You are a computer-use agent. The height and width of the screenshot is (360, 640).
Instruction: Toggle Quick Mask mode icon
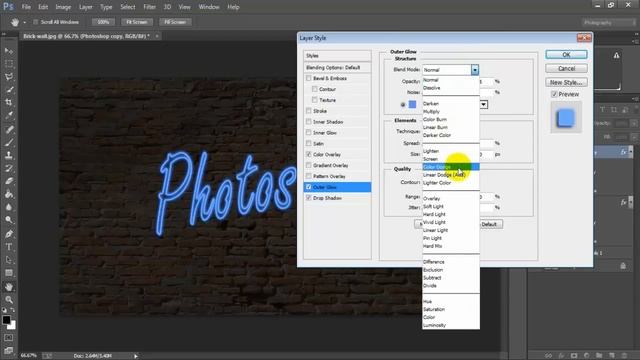pos(9,338)
